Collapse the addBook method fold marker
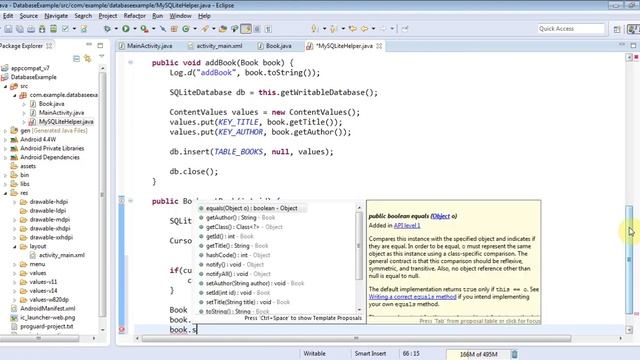 tap(131, 62)
